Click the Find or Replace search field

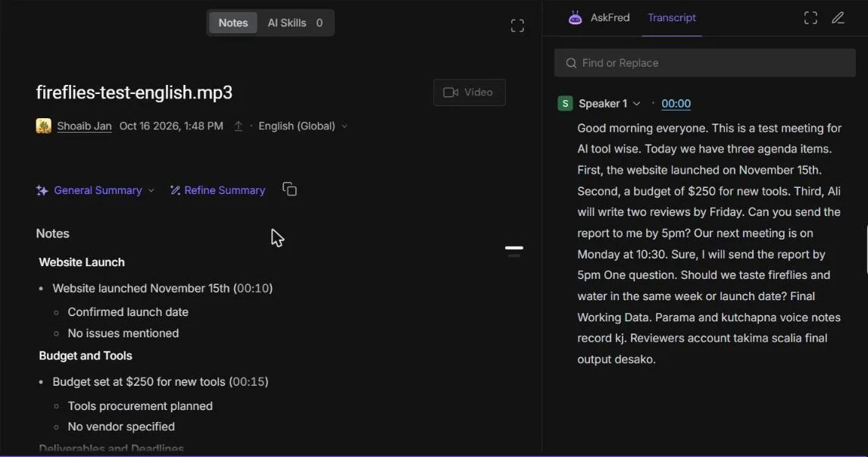pos(704,63)
